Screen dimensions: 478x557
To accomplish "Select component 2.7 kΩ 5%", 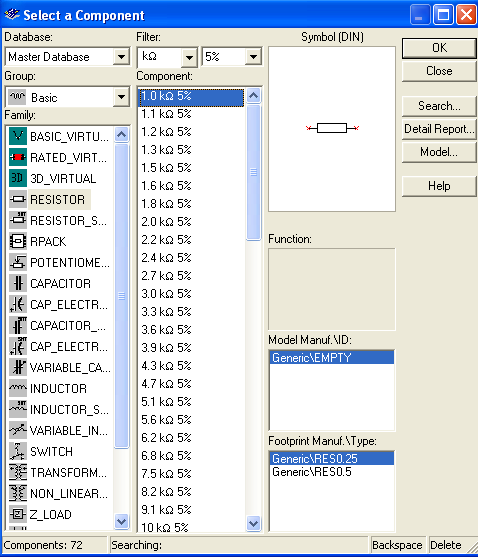I will [191, 276].
